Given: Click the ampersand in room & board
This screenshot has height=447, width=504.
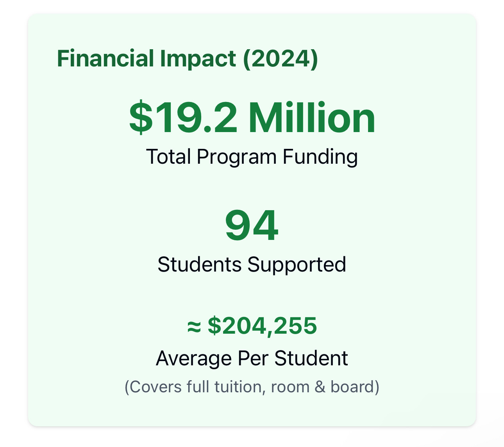Looking at the screenshot, I should (x=320, y=387).
